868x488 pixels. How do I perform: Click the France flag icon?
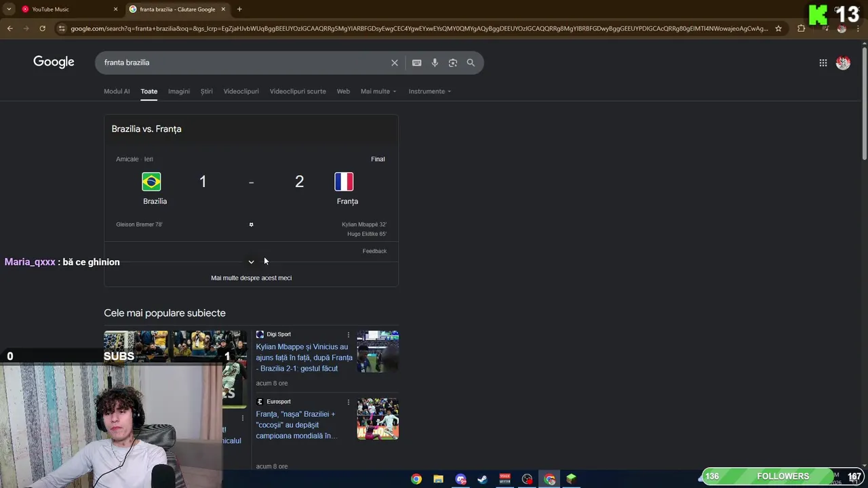click(x=344, y=182)
